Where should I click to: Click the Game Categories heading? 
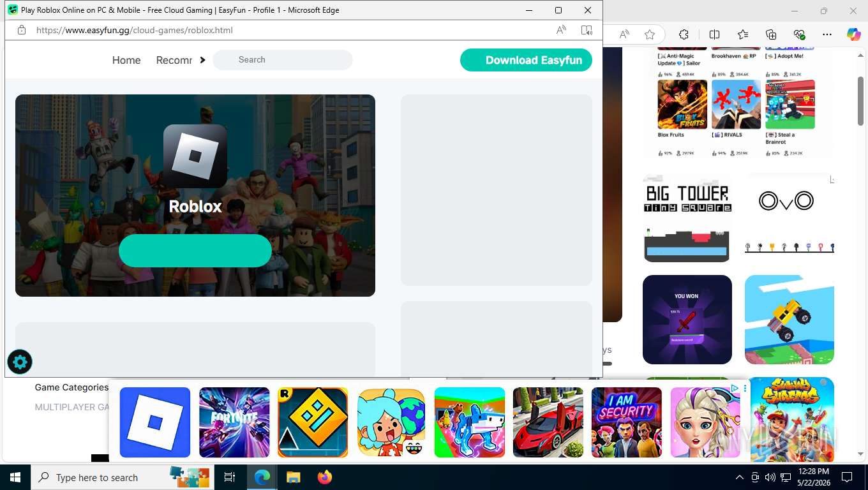pos(71,387)
